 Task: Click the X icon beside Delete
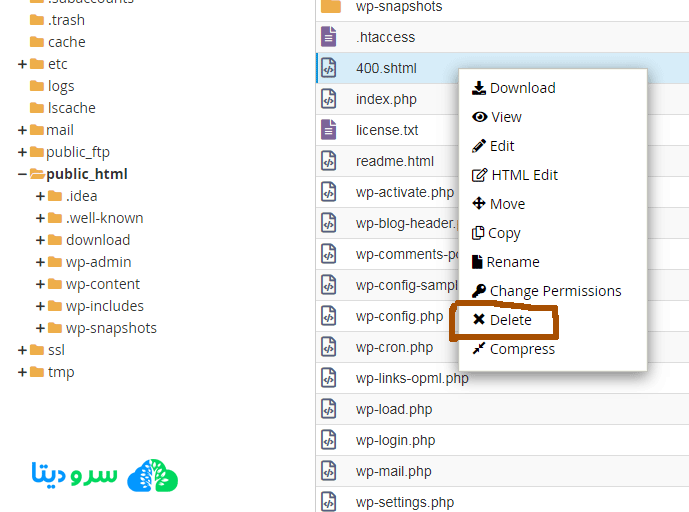(x=479, y=320)
